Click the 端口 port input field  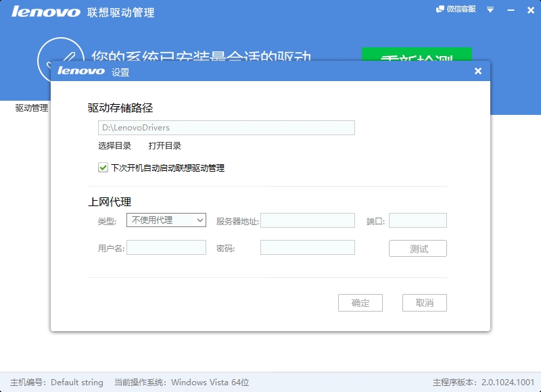[418, 220]
